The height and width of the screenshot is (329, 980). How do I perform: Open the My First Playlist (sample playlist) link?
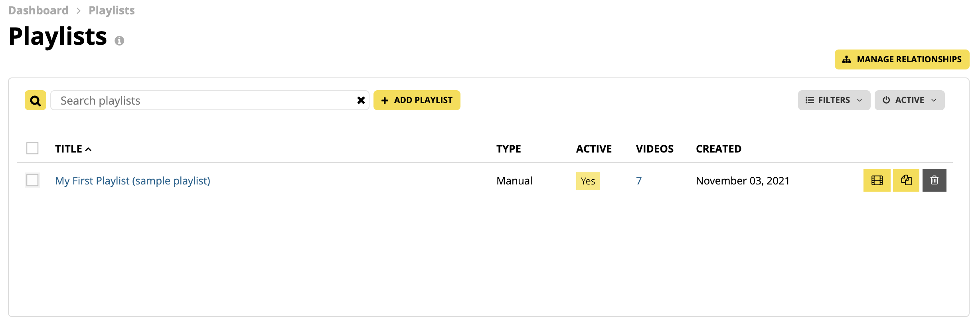click(x=132, y=181)
